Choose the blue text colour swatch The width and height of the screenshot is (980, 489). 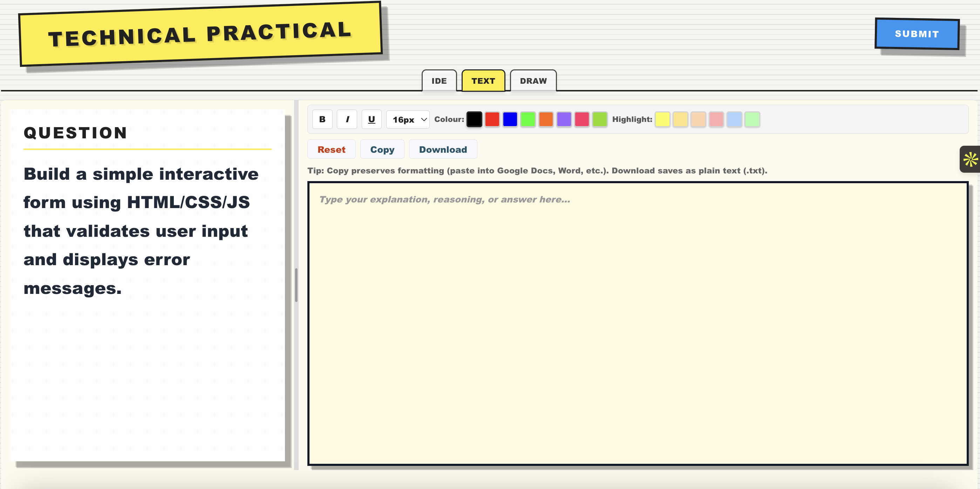pyautogui.click(x=510, y=119)
